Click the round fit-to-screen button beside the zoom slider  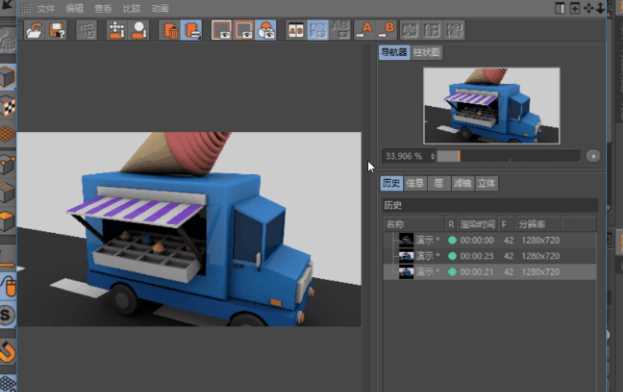593,156
